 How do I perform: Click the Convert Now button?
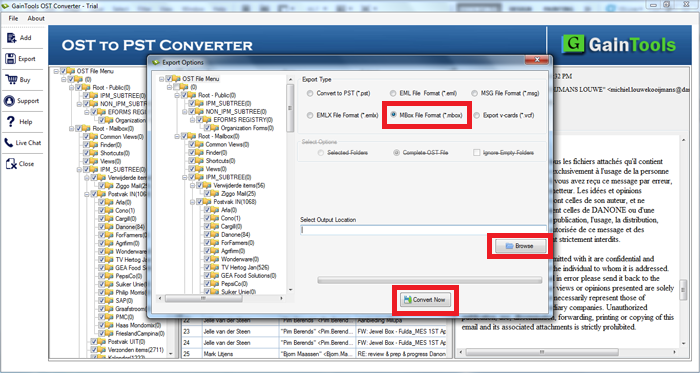[425, 300]
